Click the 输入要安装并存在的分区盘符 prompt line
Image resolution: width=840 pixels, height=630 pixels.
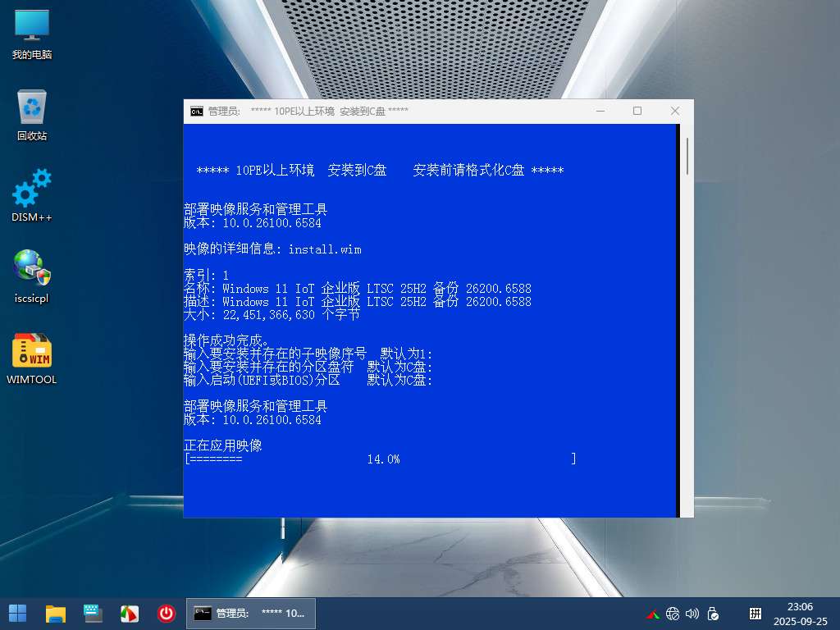(x=308, y=367)
